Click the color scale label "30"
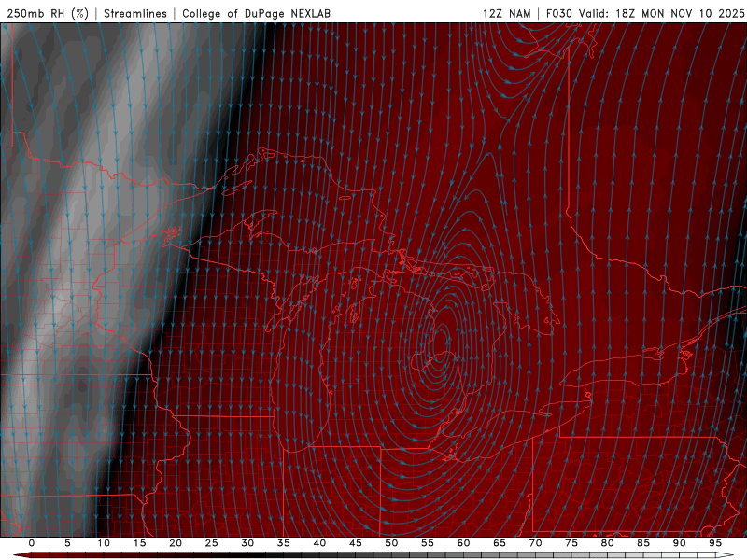This screenshot has height=560, width=747. coord(247,543)
